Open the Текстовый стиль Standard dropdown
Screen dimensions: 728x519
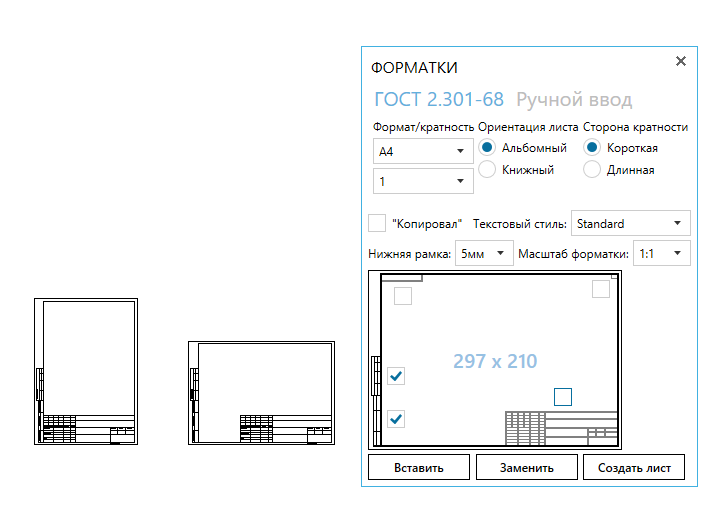(x=630, y=224)
